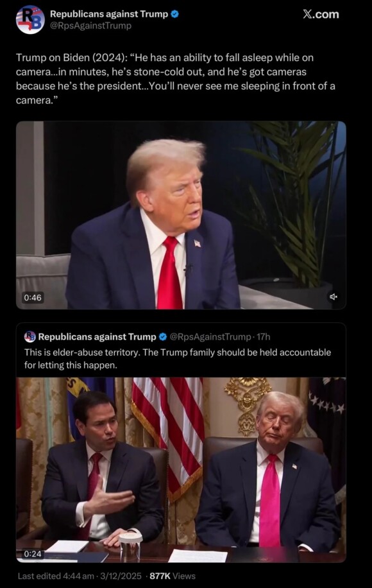Open the X.com logo link
This screenshot has width=372, height=588.
pos(321,14)
